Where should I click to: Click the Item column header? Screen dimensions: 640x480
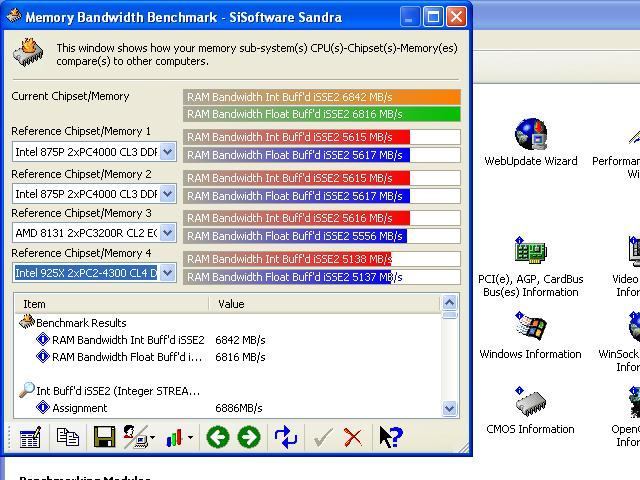click(111, 304)
